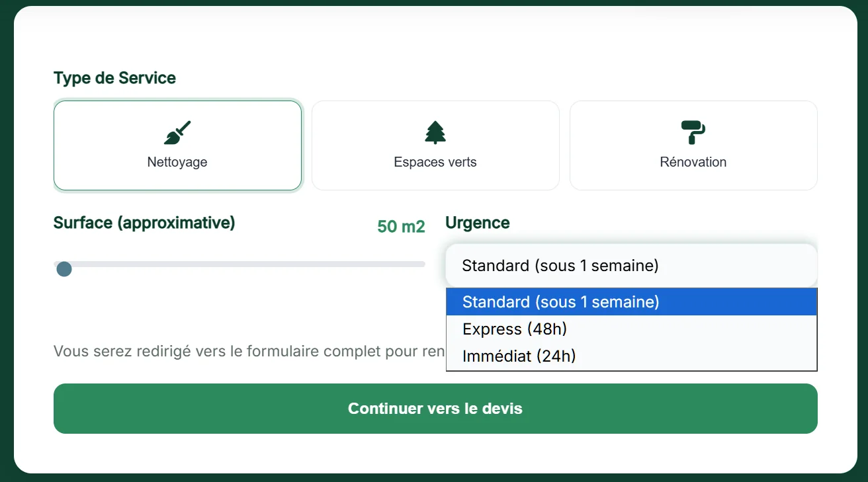Click the 'Vous serez redirigé' notice text
Screen dimensions: 868x482
pos(249,351)
